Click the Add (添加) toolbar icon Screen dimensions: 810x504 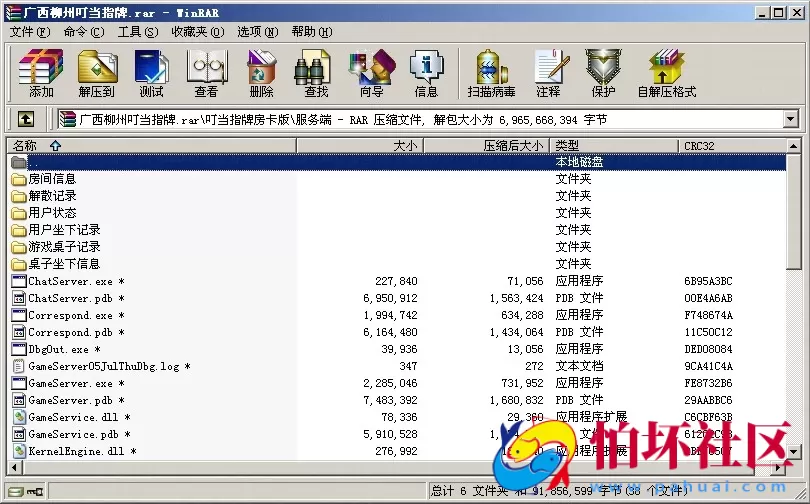[x=41, y=72]
